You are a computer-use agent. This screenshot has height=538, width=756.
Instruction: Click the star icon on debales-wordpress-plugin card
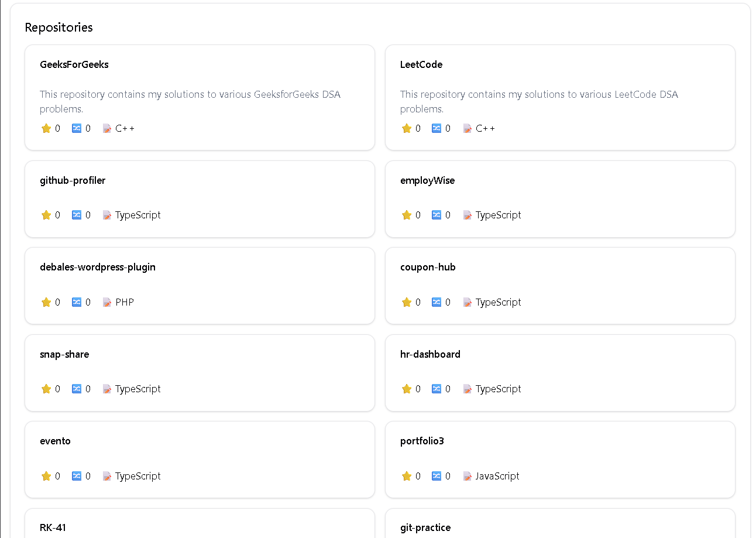[x=46, y=302]
